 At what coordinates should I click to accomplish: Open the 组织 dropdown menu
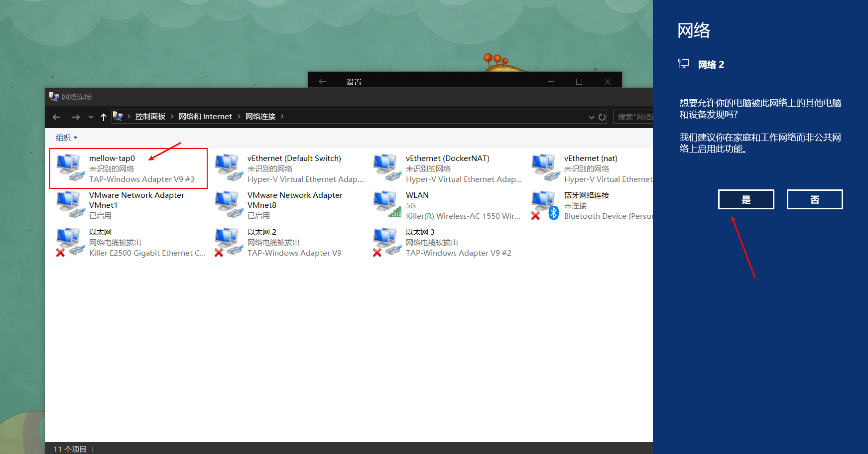point(66,138)
